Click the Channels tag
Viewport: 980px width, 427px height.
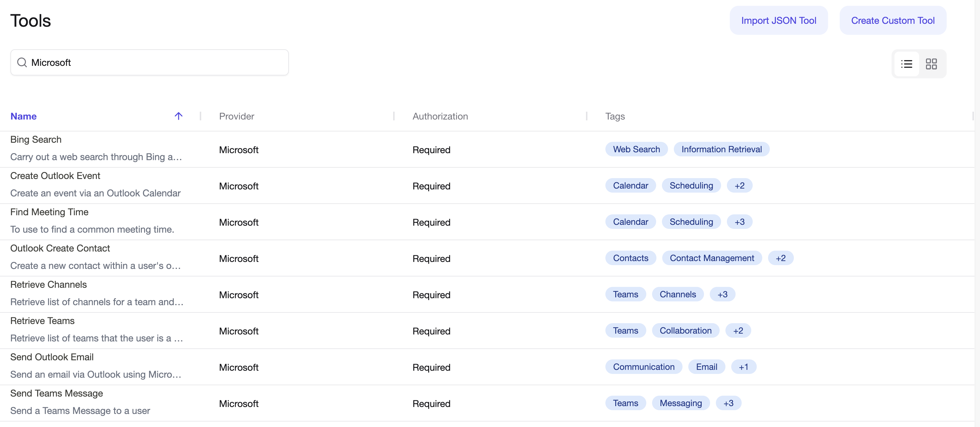[678, 294]
